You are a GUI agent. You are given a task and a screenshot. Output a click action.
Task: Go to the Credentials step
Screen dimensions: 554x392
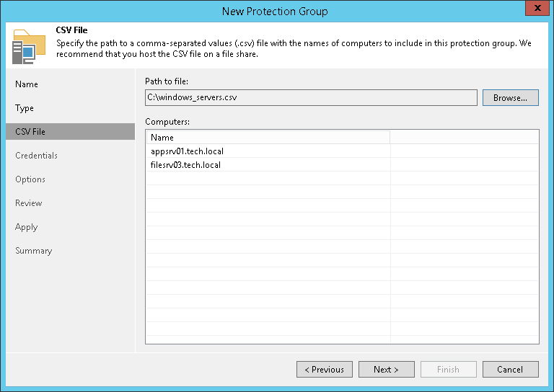36,156
